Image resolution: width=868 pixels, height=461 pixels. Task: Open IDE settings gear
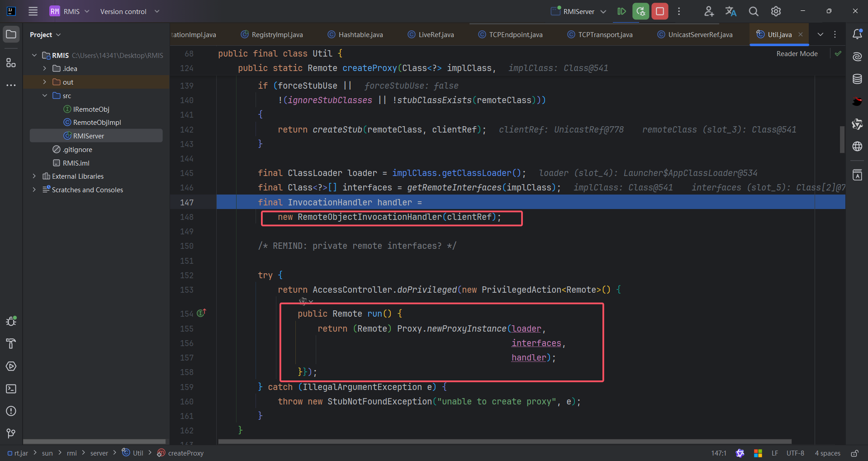(776, 11)
